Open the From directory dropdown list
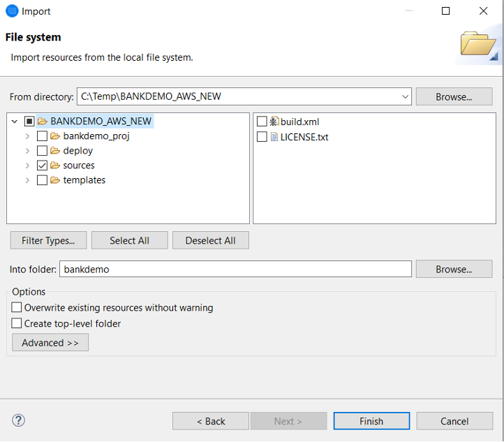Screen dimensions: 504x442 [x=405, y=97]
